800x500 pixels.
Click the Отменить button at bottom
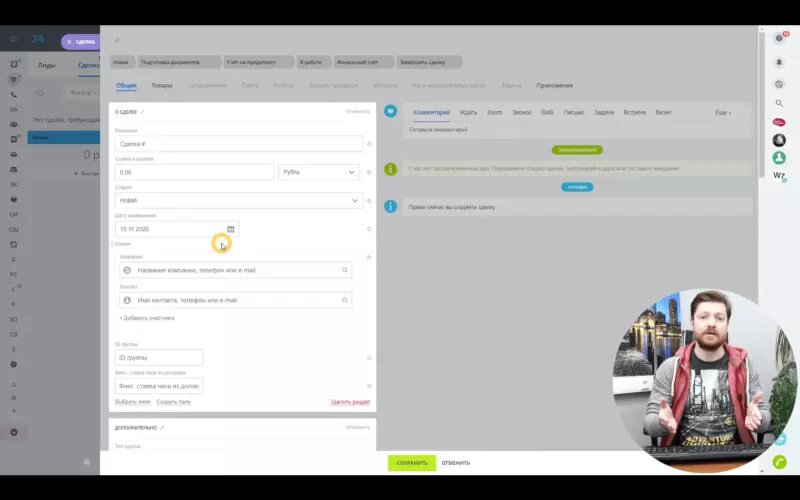pyautogui.click(x=456, y=463)
